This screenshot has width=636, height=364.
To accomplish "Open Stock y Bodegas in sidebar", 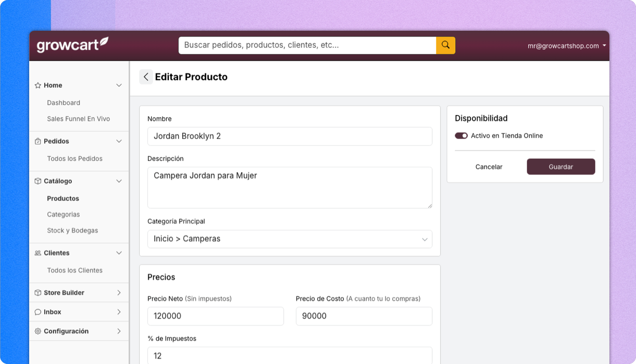I will (x=72, y=230).
